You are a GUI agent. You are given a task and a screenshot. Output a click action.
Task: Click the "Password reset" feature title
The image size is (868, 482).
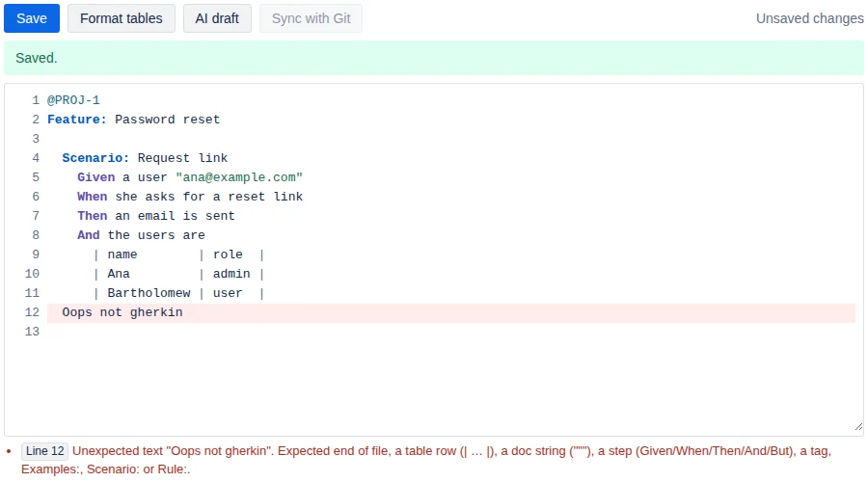167,120
